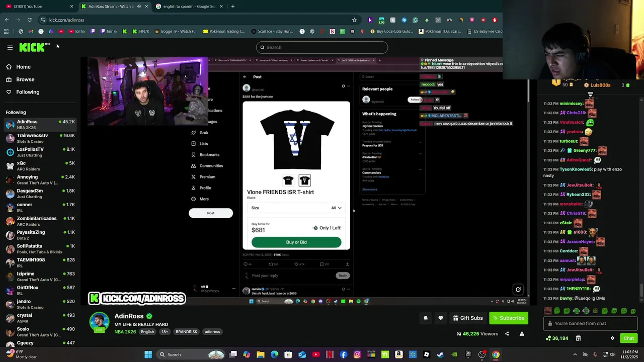The height and width of the screenshot is (362, 644).
Task: Open Google Chrome from taskbar
Action: pyautogui.click(x=496, y=354)
